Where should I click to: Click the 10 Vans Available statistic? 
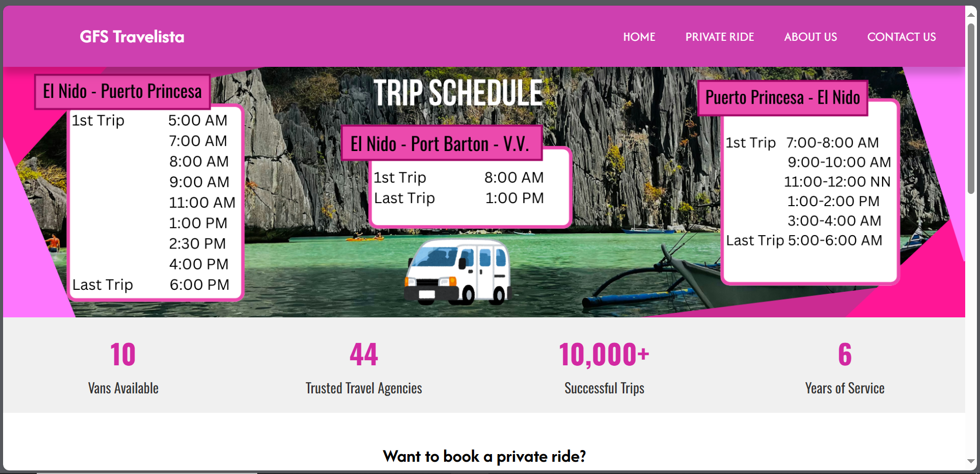[x=123, y=367]
